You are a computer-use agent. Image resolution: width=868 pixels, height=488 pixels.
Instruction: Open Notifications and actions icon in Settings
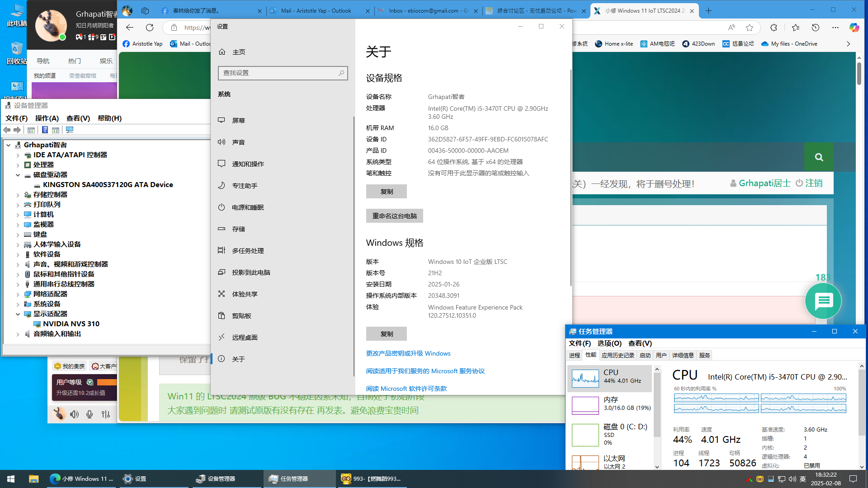click(x=222, y=164)
